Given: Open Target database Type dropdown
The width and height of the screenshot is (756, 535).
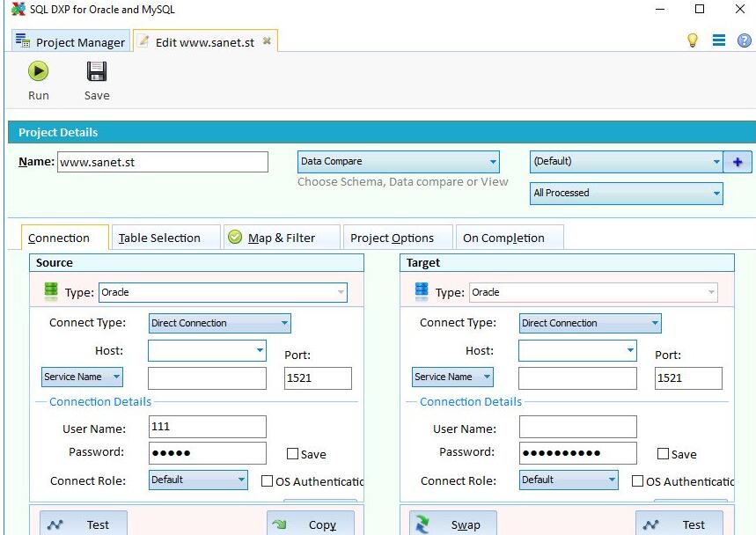Looking at the screenshot, I should tap(593, 292).
